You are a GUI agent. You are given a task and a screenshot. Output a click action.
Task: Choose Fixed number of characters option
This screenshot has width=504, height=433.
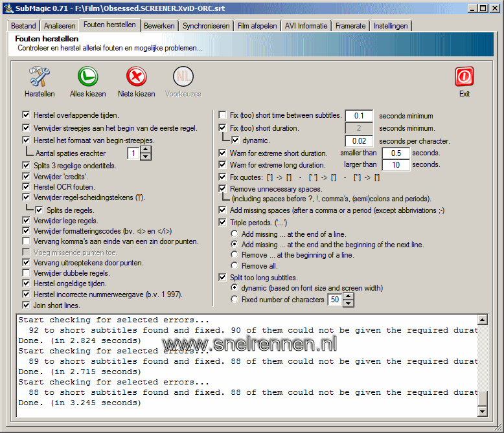235,299
